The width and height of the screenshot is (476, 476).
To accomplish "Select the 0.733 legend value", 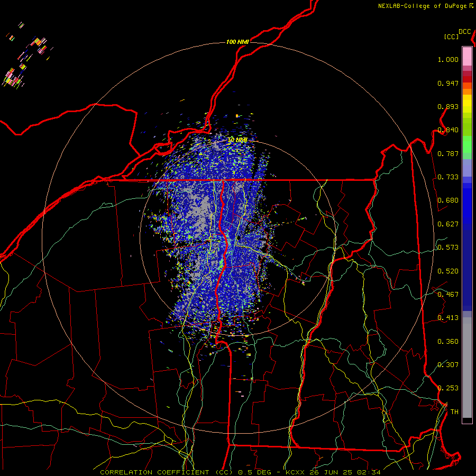I will click(448, 177).
